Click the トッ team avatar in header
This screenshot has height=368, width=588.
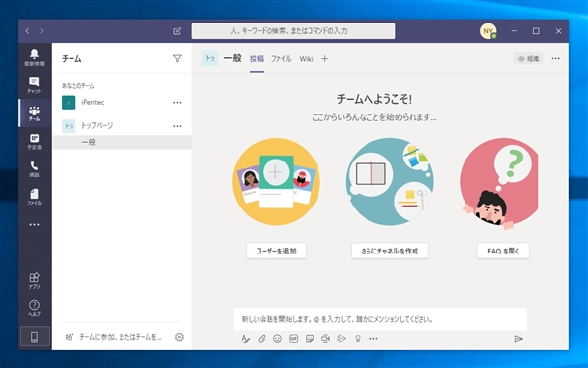point(210,58)
